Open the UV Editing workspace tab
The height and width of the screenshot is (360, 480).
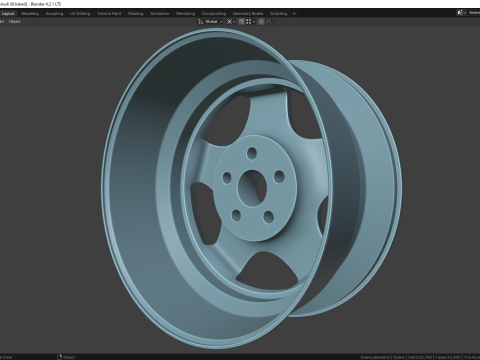pyautogui.click(x=80, y=14)
